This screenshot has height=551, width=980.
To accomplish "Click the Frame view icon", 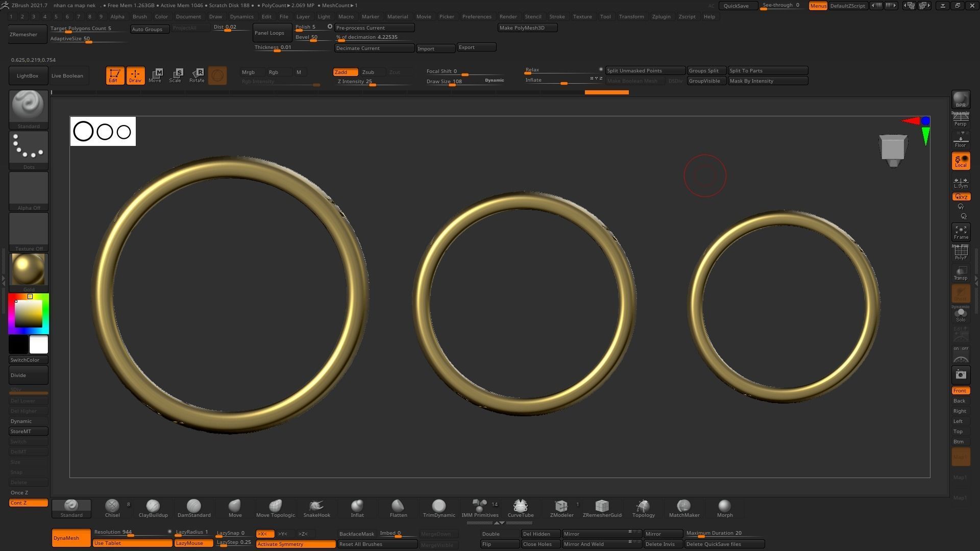I will [x=961, y=233].
